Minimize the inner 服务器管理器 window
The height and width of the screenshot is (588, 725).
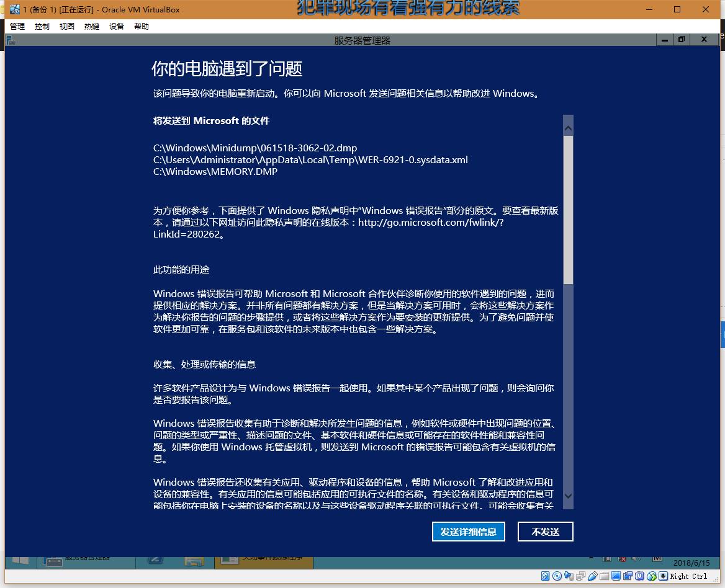(664, 40)
